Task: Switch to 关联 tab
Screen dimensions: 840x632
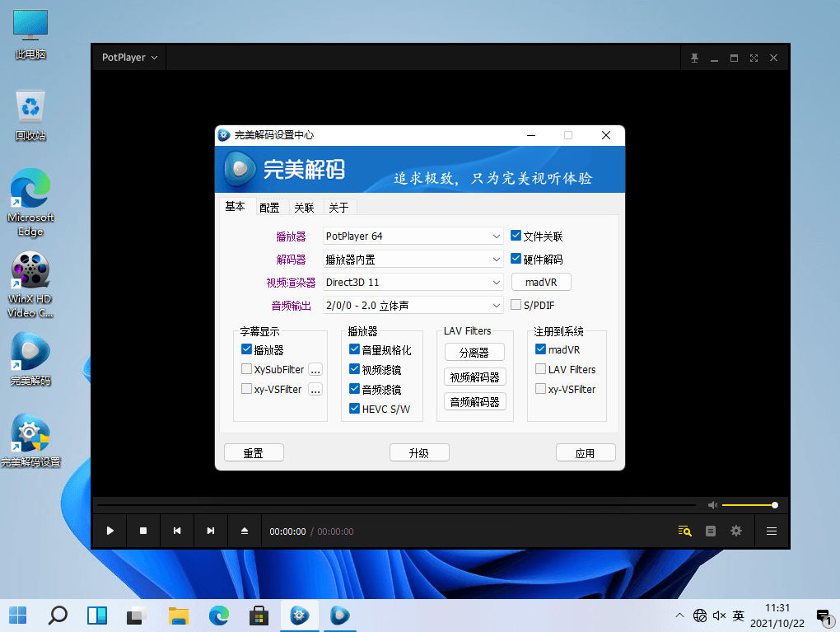Action: (x=304, y=208)
